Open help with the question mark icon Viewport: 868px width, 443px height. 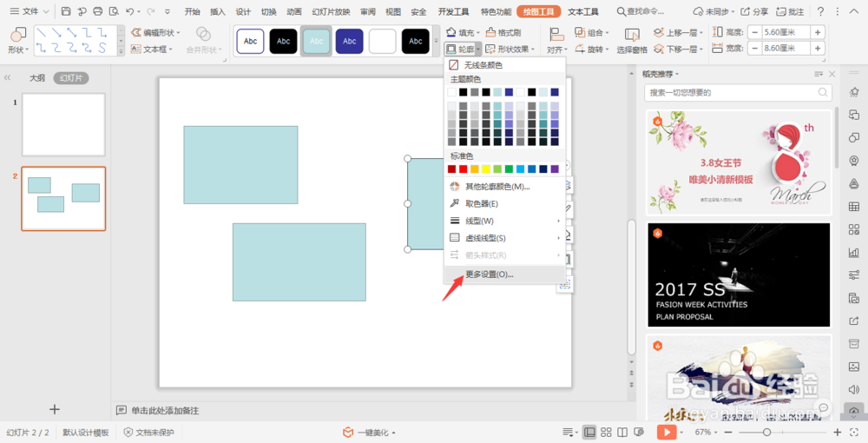pyautogui.click(x=820, y=11)
